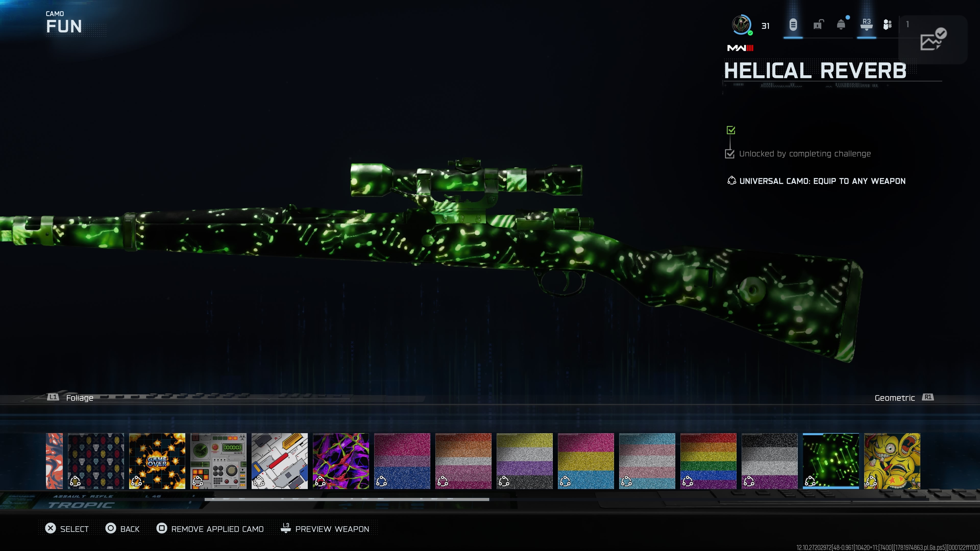
Task: Click the L3 stick icon for Preview
Action: (286, 528)
